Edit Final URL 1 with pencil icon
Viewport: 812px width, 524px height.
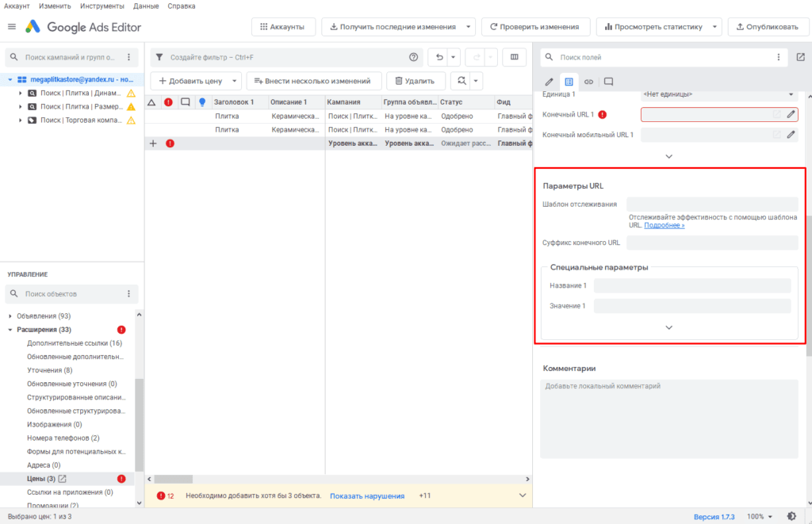click(791, 114)
